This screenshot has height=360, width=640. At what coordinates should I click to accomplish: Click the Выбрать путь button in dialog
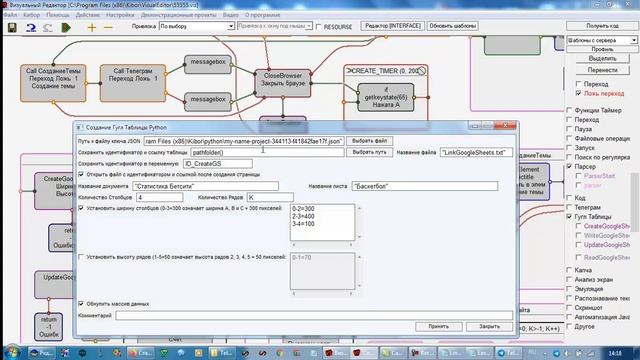pyautogui.click(x=369, y=152)
